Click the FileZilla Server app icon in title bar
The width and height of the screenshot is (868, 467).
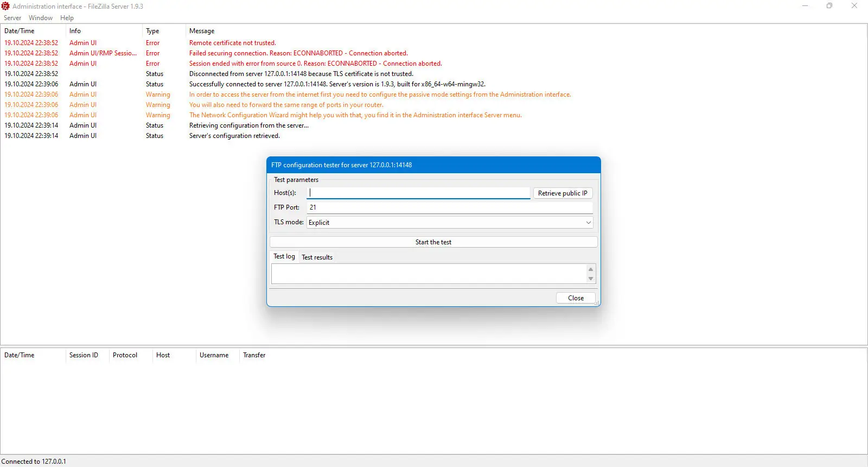coord(5,6)
